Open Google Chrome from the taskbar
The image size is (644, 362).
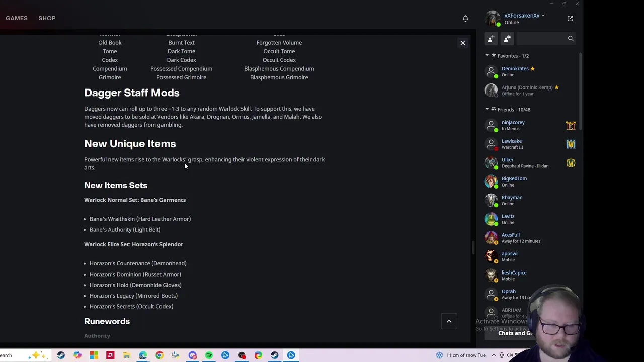[159, 355]
